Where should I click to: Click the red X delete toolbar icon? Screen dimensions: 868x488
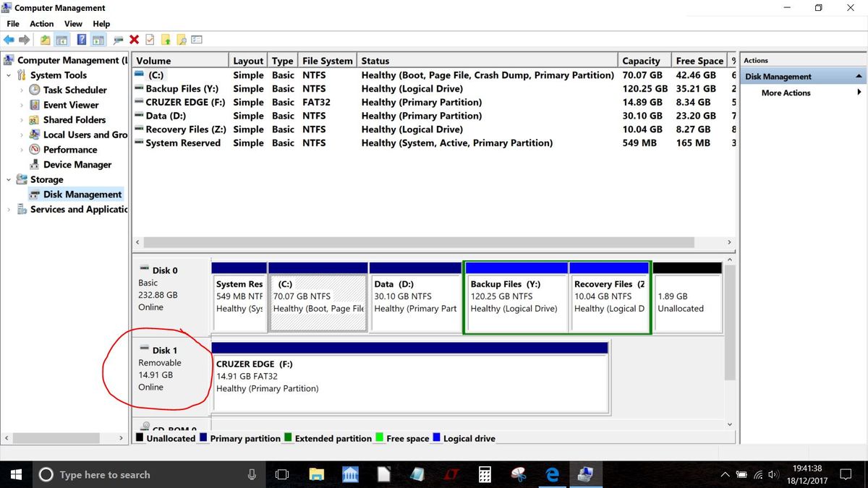(134, 40)
